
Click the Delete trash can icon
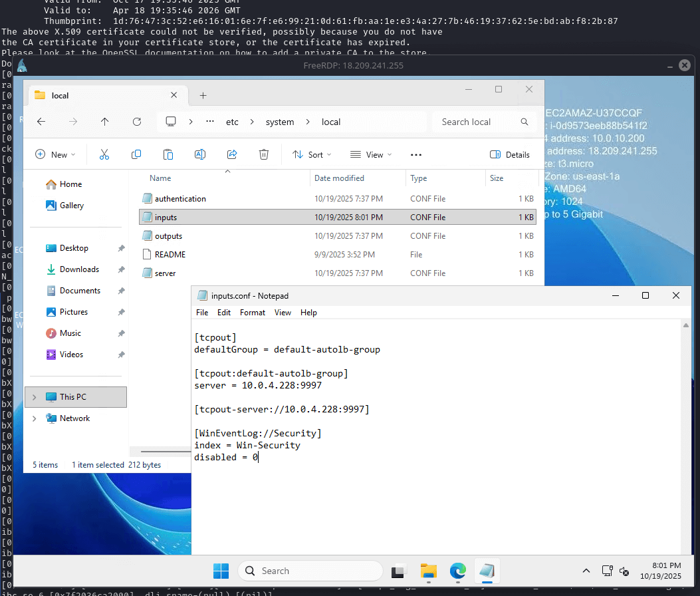[264, 154]
